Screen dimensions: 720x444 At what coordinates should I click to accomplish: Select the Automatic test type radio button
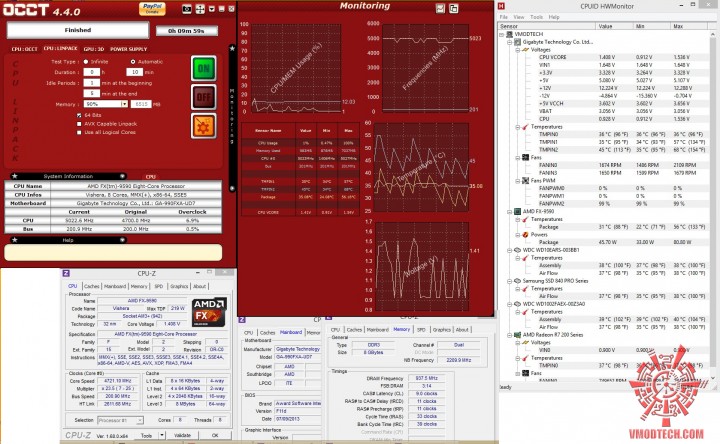133,62
